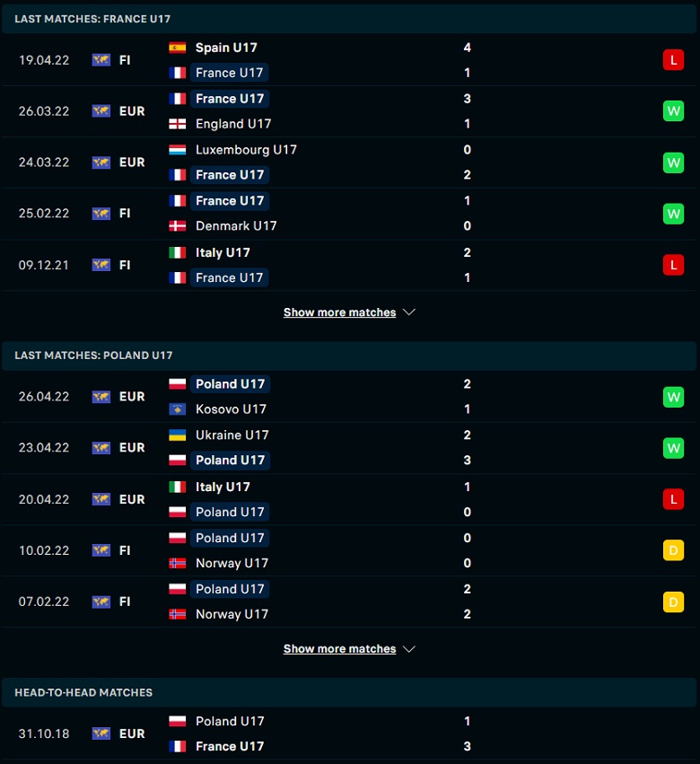Image resolution: width=700 pixels, height=764 pixels.
Task: Click the Kosovo U17 flag icon
Action: pos(178,409)
